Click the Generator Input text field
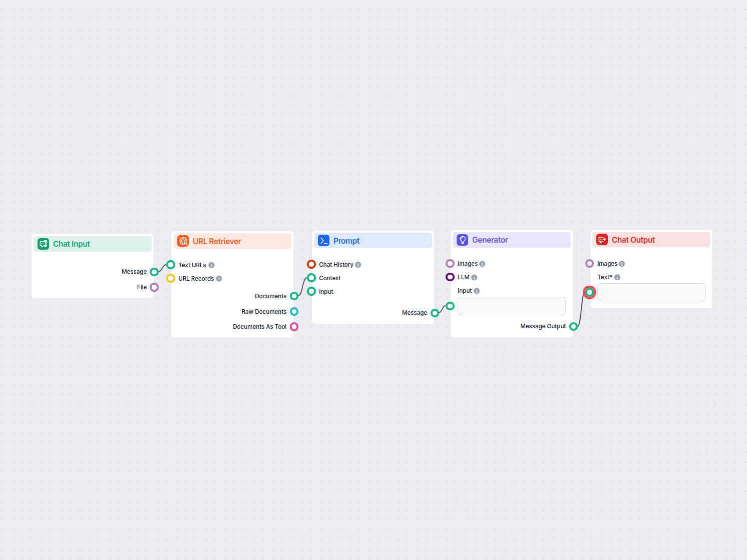Screen dimensions: 747x560 (511, 306)
